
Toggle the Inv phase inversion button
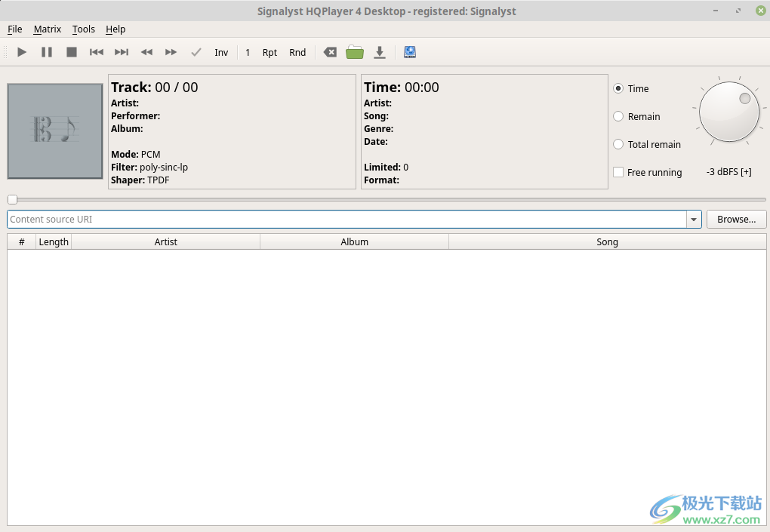pyautogui.click(x=221, y=53)
